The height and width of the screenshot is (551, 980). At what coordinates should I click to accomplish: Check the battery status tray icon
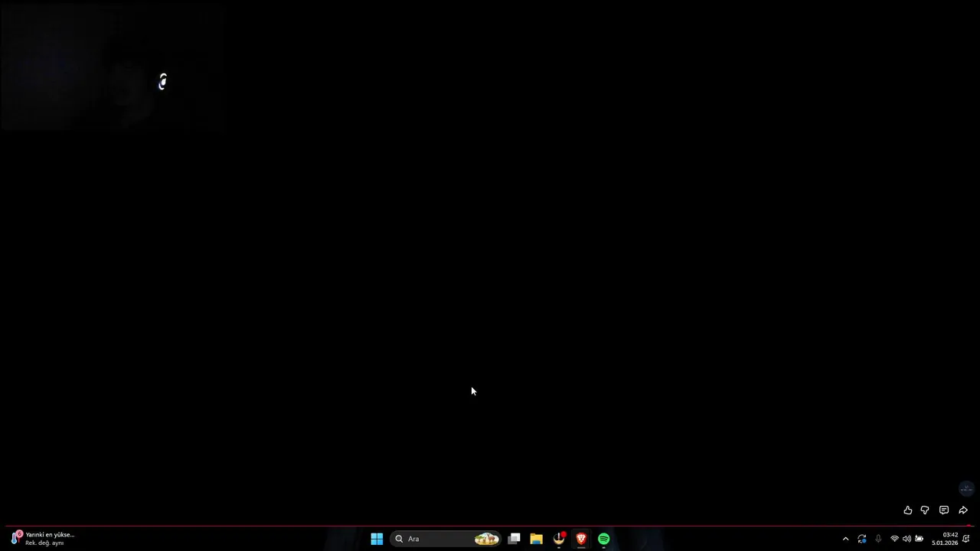(x=920, y=539)
